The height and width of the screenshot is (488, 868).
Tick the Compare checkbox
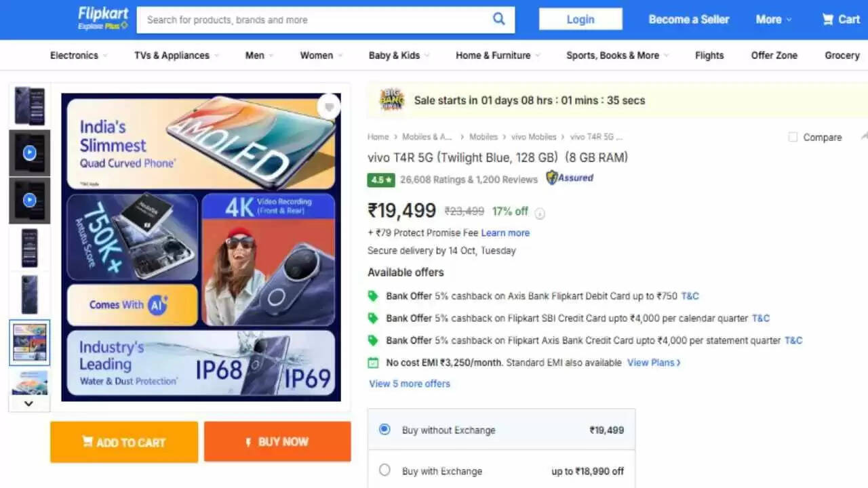(x=793, y=138)
